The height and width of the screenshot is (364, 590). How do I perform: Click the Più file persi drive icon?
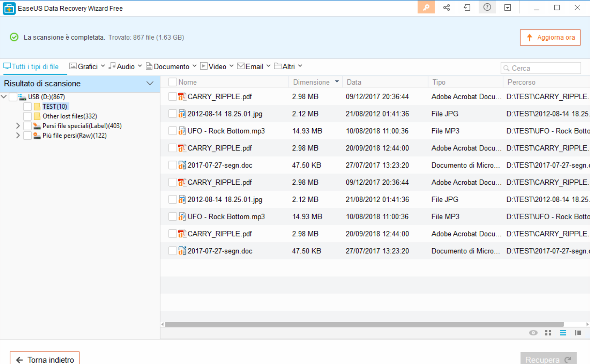tap(37, 135)
